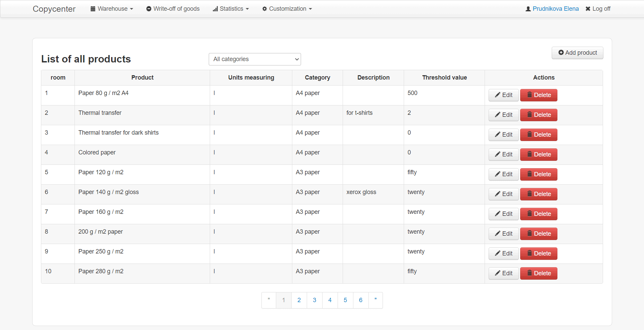644x330 pixels.
Task: Click the bar chart icon beside Statistics
Action: (215, 9)
